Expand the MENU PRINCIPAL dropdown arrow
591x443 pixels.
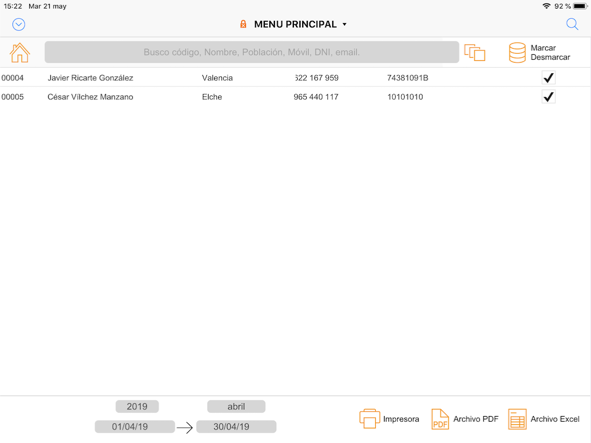click(x=344, y=25)
